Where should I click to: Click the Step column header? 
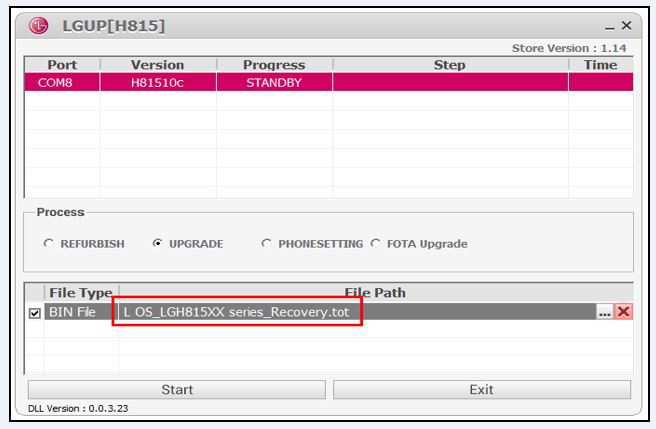pos(450,65)
